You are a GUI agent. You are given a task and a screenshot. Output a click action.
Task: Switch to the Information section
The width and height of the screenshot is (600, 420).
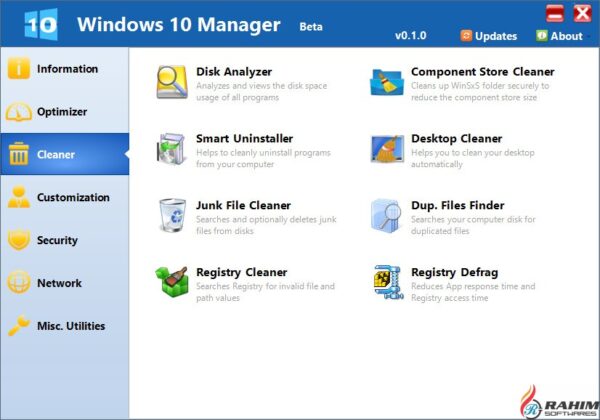coord(64,69)
